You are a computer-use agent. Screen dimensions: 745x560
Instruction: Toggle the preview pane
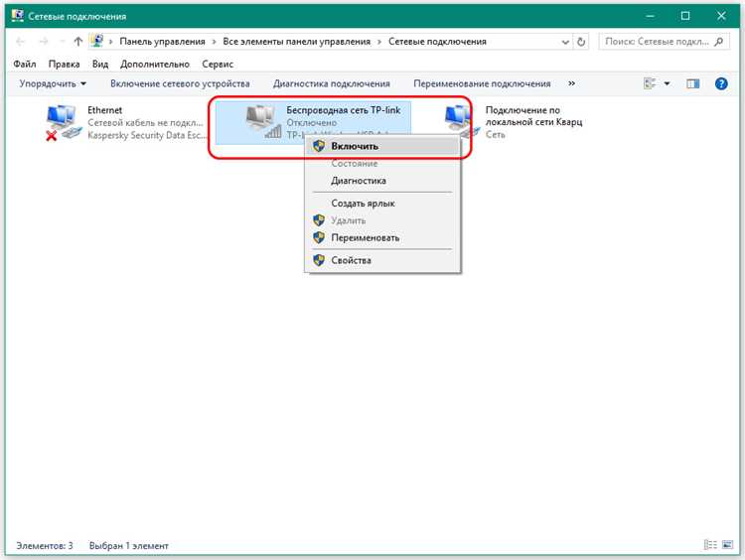pyautogui.click(x=693, y=83)
